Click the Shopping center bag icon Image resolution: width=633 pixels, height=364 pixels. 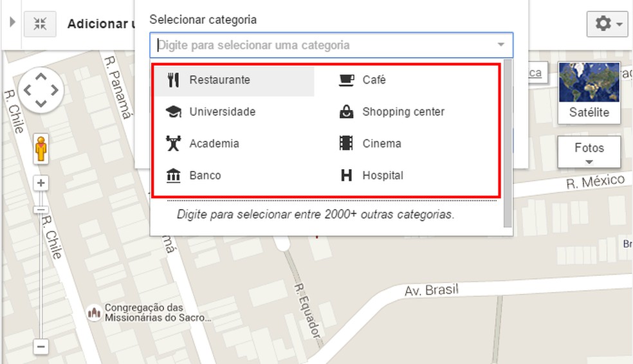pos(346,112)
